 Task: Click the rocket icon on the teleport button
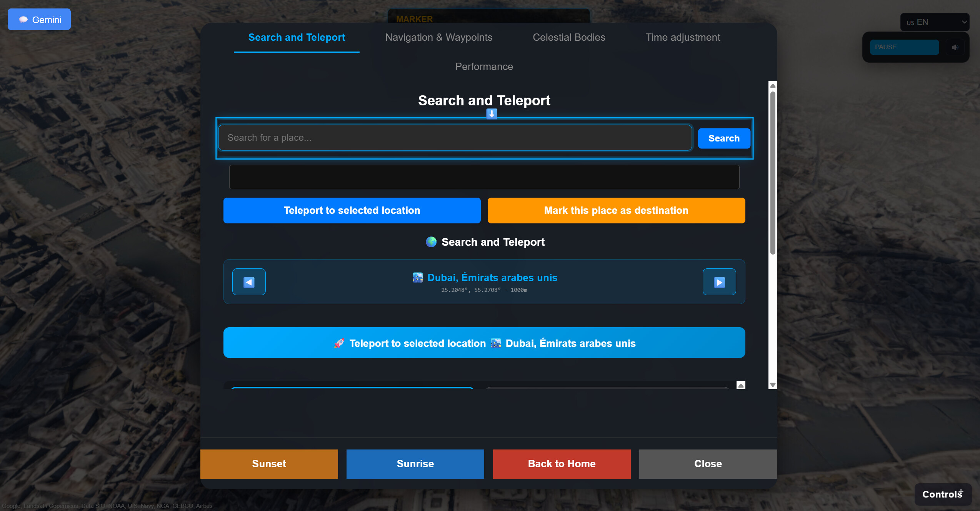(x=339, y=343)
